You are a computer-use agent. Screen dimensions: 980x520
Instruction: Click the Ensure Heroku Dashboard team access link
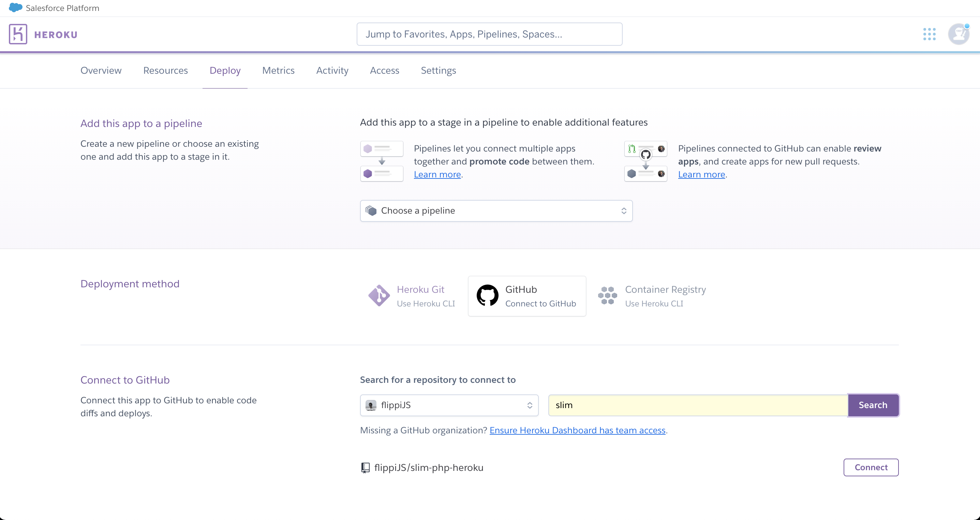coord(578,430)
